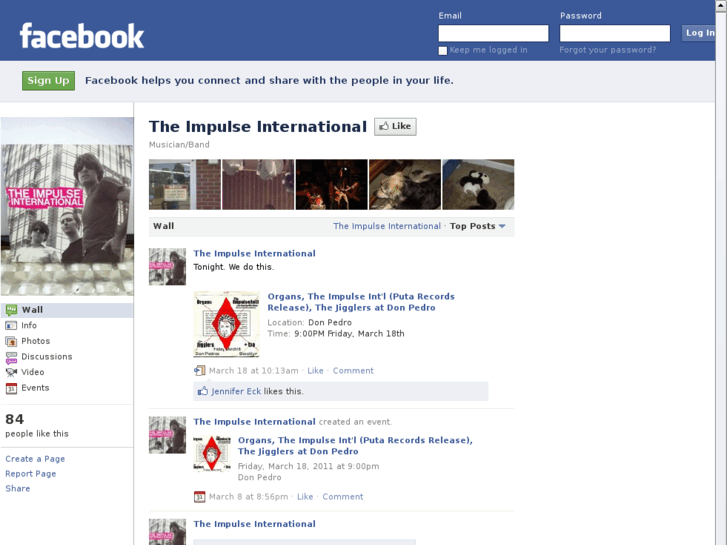This screenshot has width=727, height=545.
Task: Comment on the March 18 post
Action: click(353, 371)
